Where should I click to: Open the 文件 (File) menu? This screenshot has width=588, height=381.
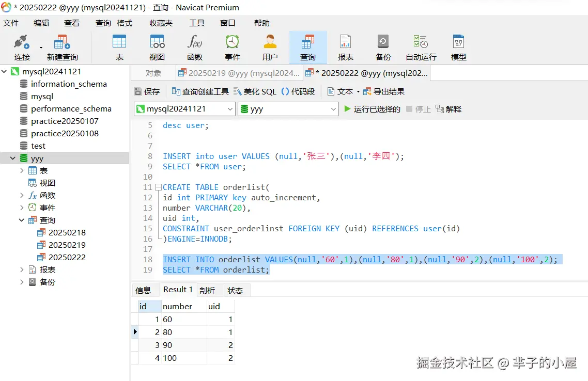pos(11,23)
